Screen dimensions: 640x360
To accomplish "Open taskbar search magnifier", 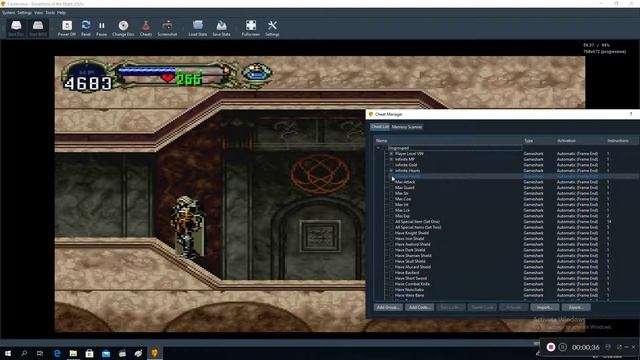I will tap(24, 353).
